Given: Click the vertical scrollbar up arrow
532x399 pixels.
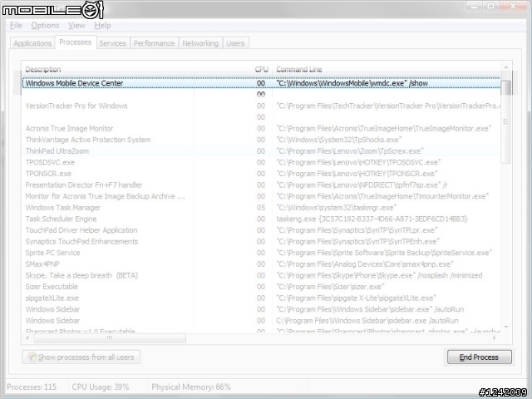Looking at the screenshot, I should (x=506, y=67).
